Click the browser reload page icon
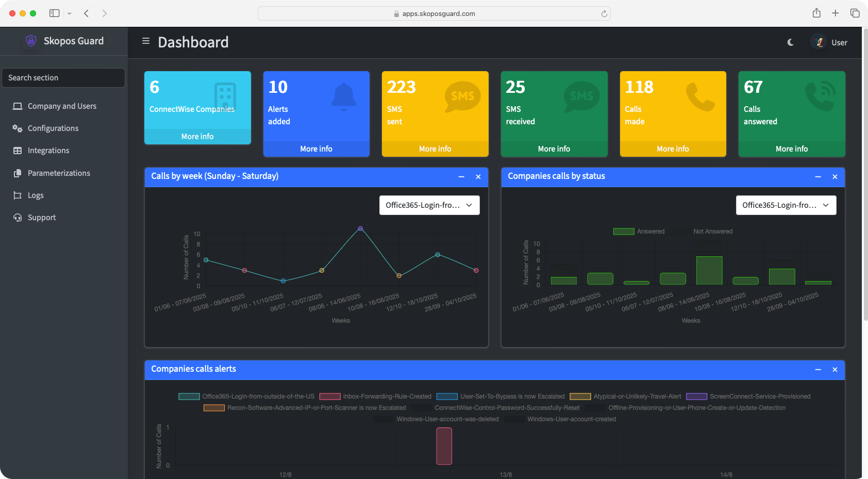 pos(604,14)
